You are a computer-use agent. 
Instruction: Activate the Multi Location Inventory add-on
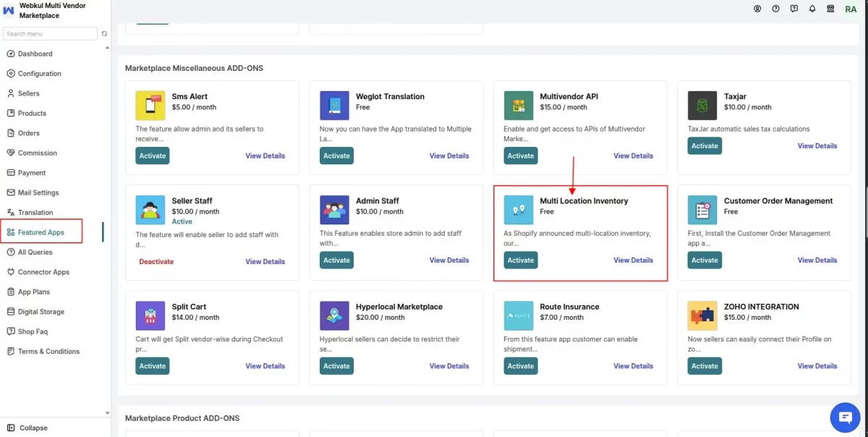pos(521,260)
